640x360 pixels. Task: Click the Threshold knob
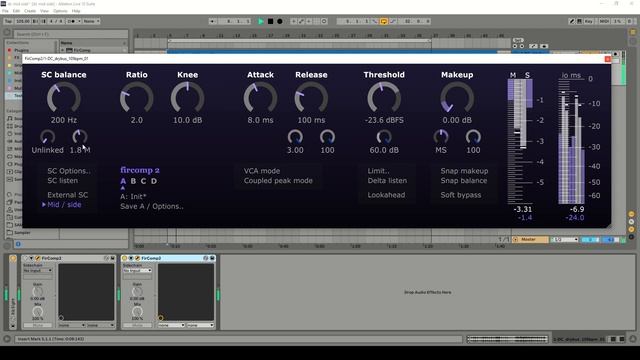click(384, 98)
